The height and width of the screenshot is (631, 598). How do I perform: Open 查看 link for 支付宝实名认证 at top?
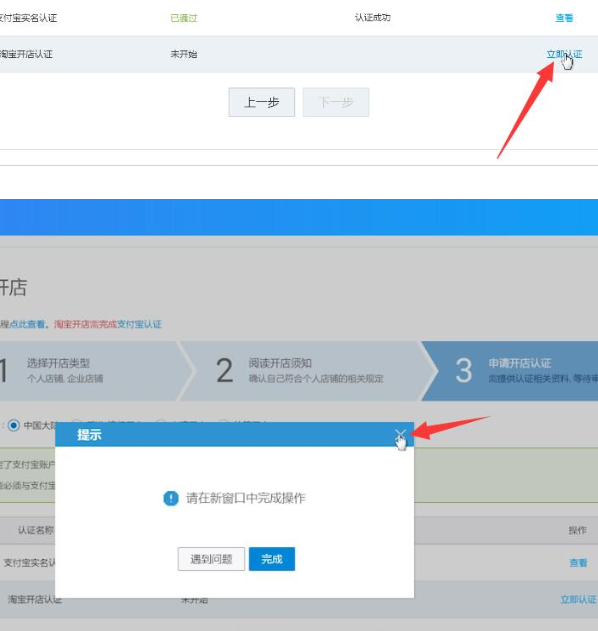[564, 18]
